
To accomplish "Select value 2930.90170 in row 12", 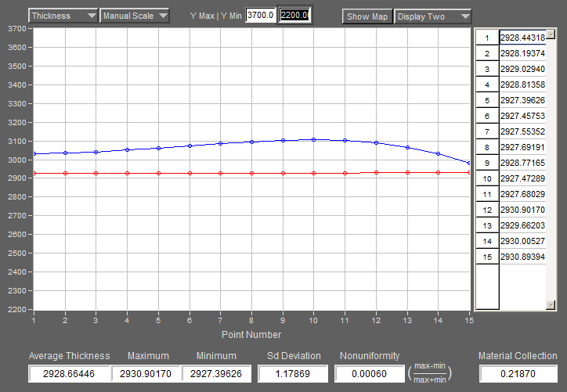I will point(522,210).
